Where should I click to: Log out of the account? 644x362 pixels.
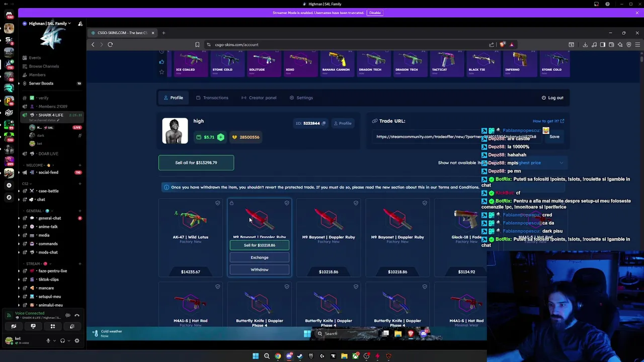pos(552,98)
